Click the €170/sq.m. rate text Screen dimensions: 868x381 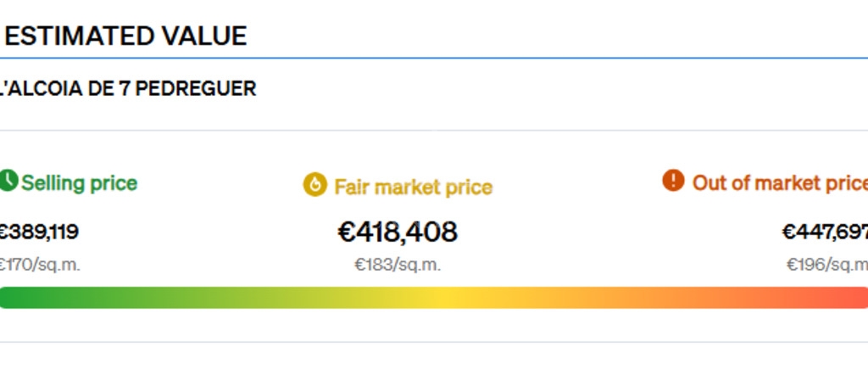pyautogui.click(x=40, y=265)
